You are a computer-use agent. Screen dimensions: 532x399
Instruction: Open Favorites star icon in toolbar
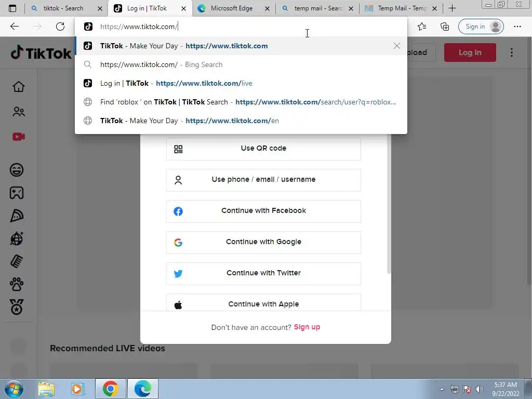[x=422, y=26]
